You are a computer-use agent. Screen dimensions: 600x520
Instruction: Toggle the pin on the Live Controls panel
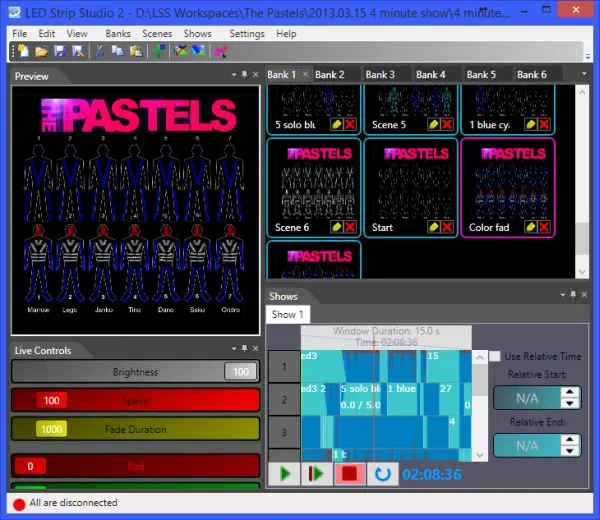point(245,349)
